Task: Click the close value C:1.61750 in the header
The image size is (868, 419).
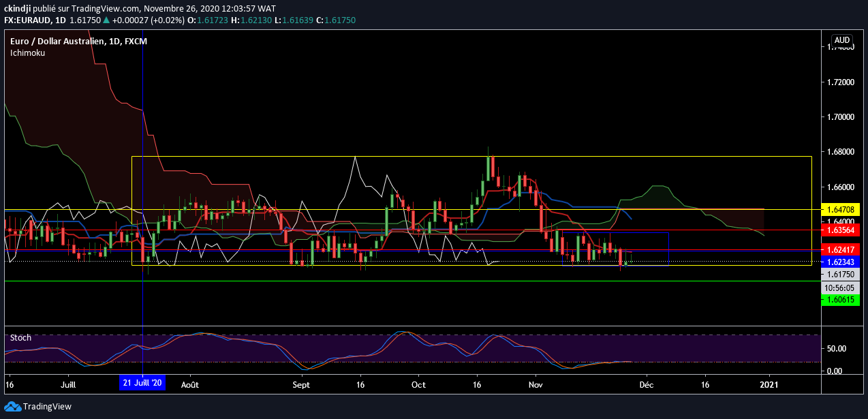Action: pos(337,20)
